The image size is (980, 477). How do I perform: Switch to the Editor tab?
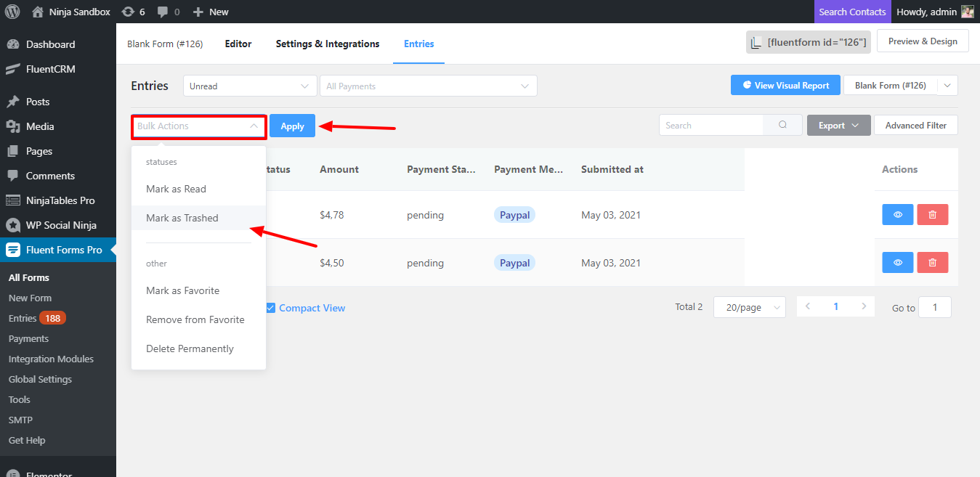click(x=238, y=44)
